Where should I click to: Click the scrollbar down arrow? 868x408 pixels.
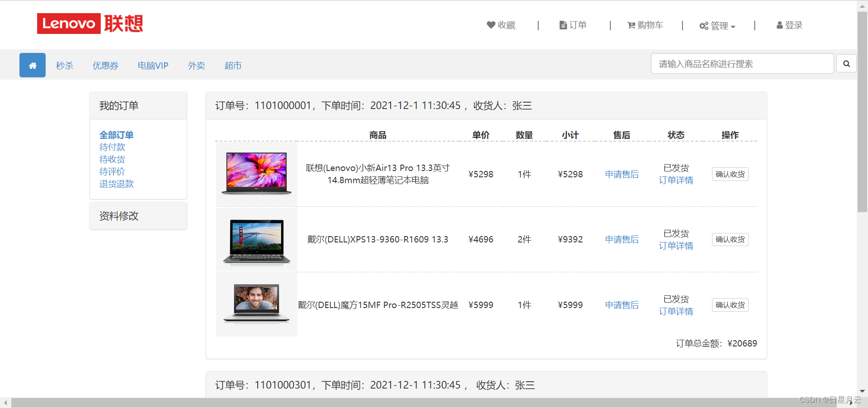862,391
